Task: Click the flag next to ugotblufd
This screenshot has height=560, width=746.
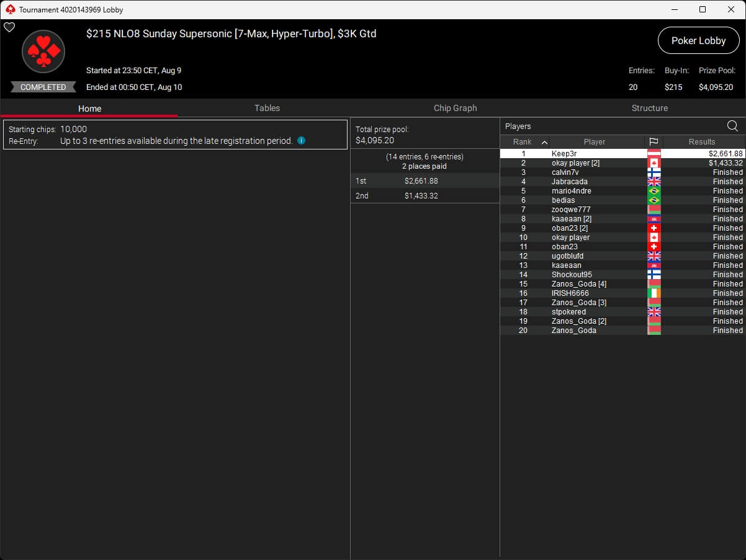Action: pos(654,256)
